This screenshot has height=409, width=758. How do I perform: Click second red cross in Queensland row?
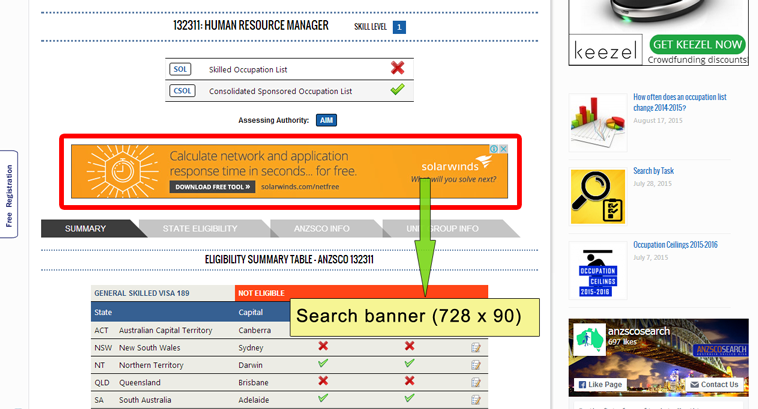409,381
